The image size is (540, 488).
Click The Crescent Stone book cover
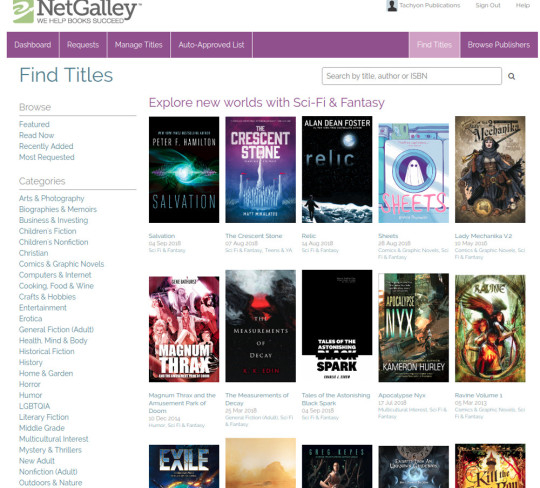click(x=260, y=170)
